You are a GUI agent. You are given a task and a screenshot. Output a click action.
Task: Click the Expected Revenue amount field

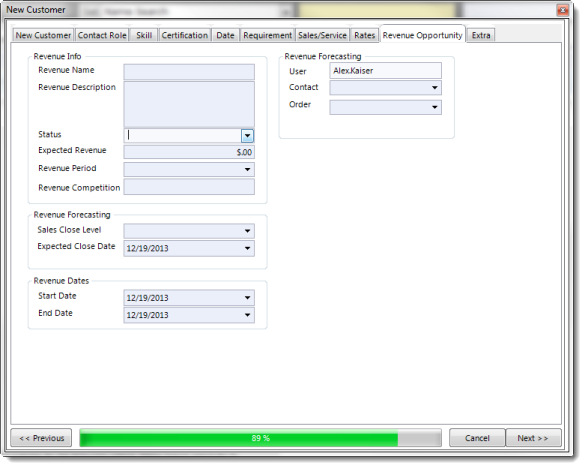189,152
